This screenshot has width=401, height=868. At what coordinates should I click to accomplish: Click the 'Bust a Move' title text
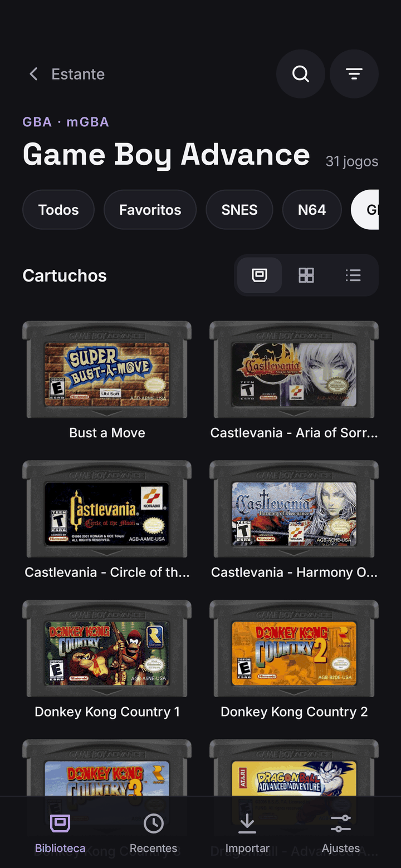107,433
